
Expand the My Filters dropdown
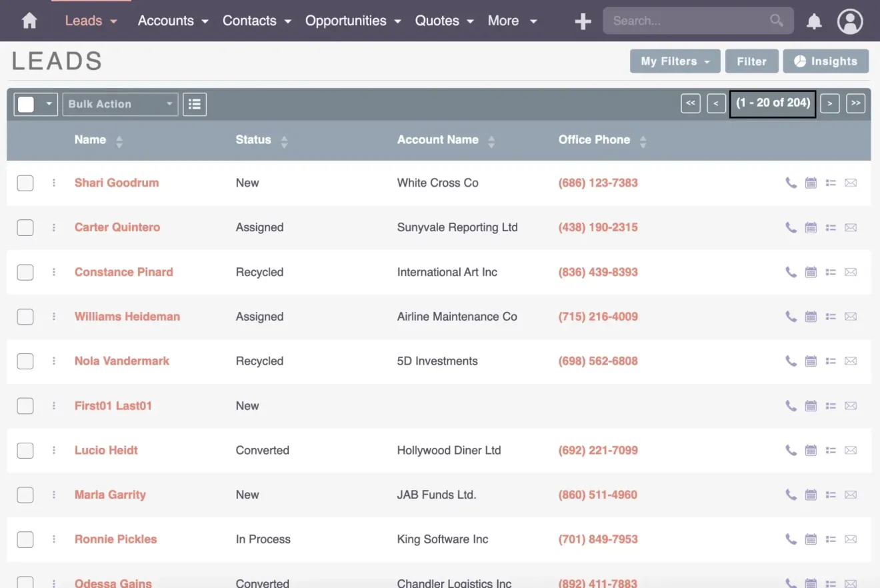pyautogui.click(x=675, y=61)
